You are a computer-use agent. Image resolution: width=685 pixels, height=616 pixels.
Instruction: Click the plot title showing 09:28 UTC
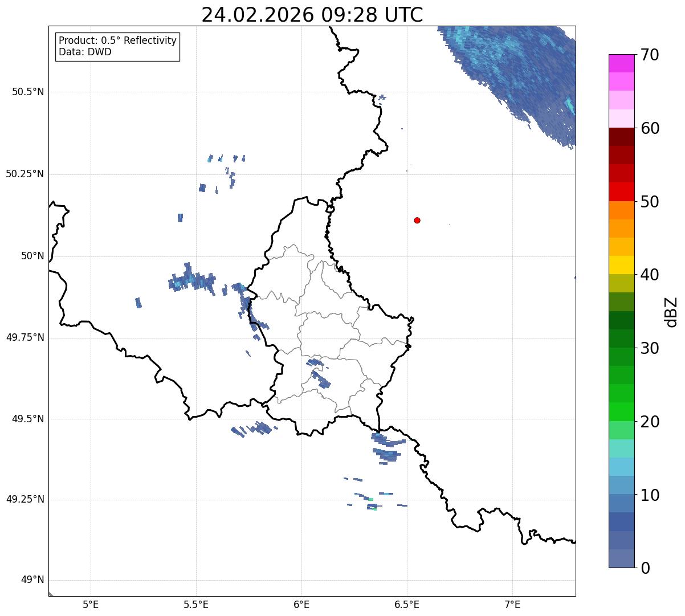coord(312,15)
